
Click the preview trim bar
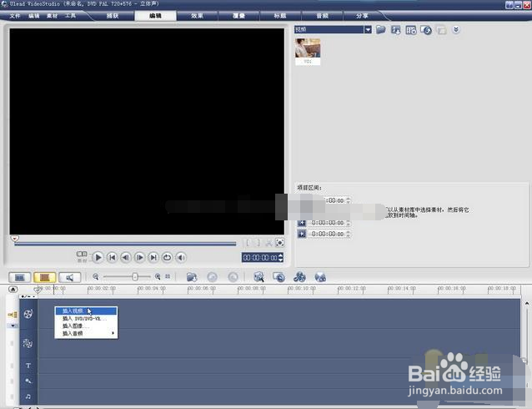[x=125, y=244]
